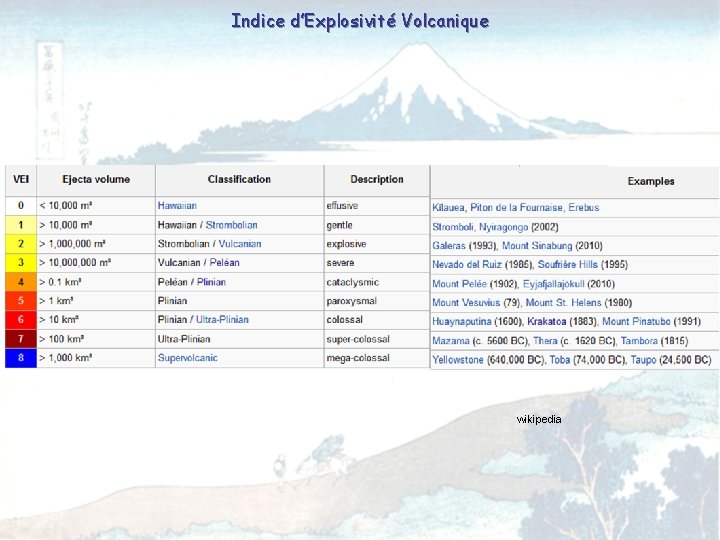Click the Plinian link in VEI 4 row

(x=211, y=282)
